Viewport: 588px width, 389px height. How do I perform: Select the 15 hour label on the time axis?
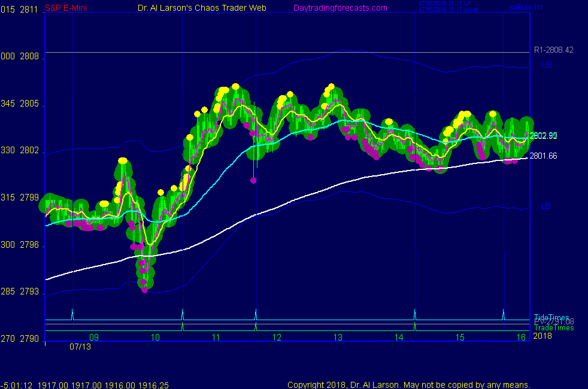point(460,338)
